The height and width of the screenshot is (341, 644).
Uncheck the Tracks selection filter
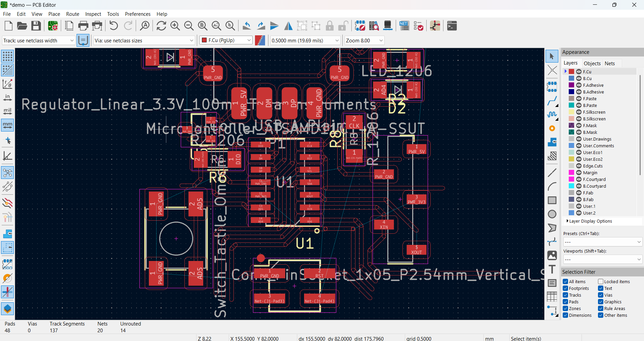point(565,295)
